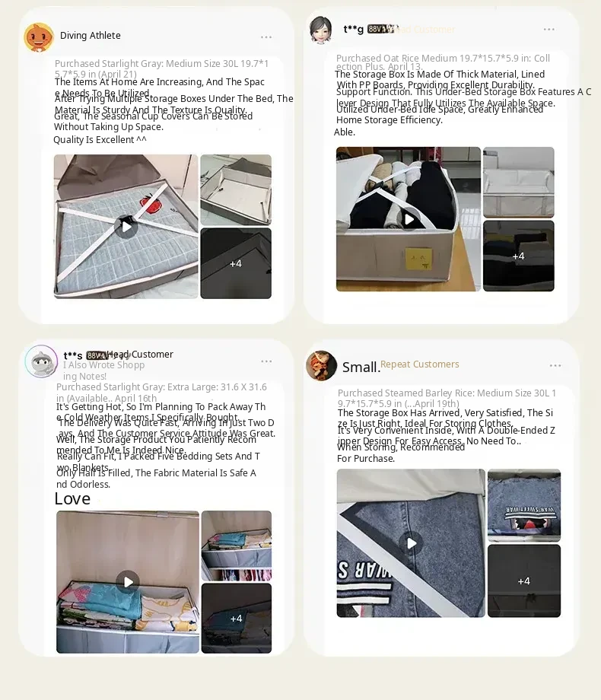Play the denim jacket storage video
601x700 pixels.
coord(412,543)
